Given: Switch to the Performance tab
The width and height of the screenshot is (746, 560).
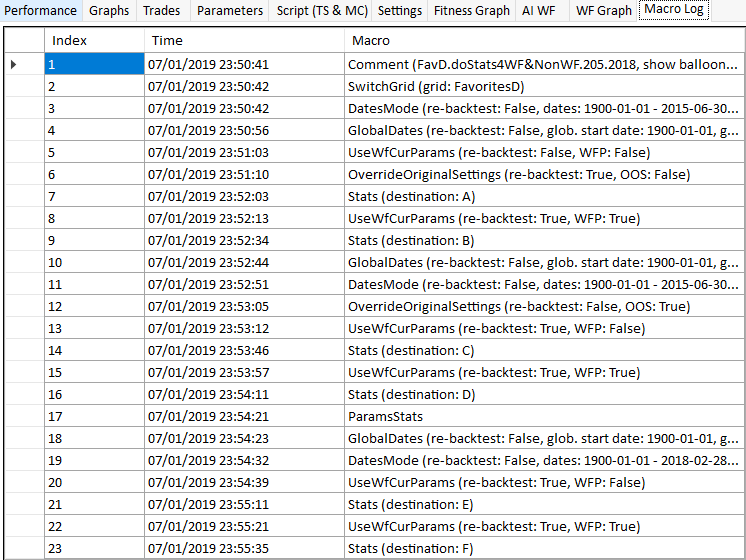Looking at the screenshot, I should [x=41, y=11].
